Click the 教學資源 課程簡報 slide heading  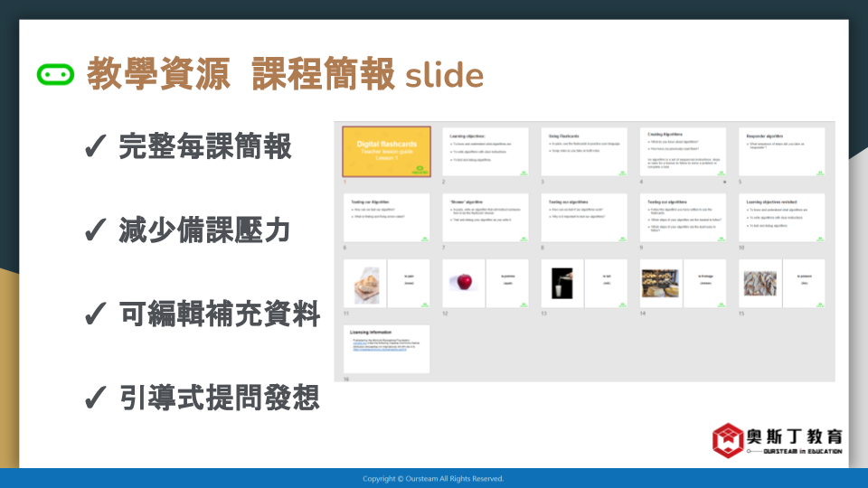(x=285, y=75)
